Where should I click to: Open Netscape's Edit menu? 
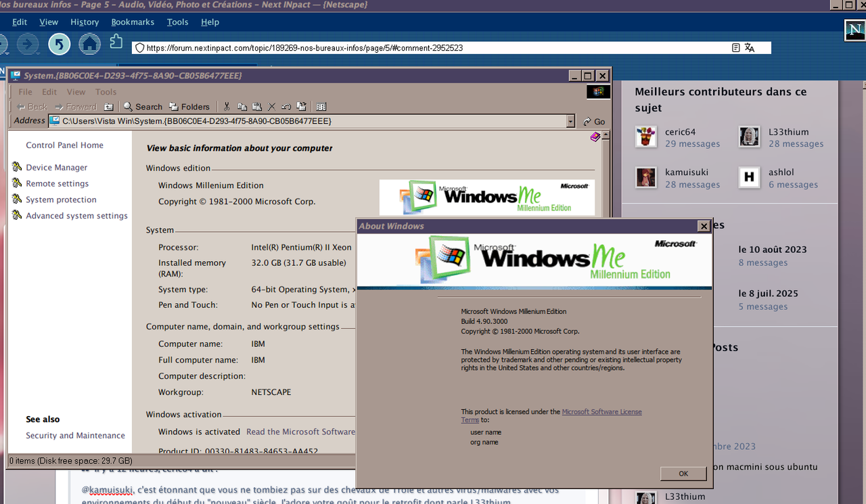pos(20,22)
